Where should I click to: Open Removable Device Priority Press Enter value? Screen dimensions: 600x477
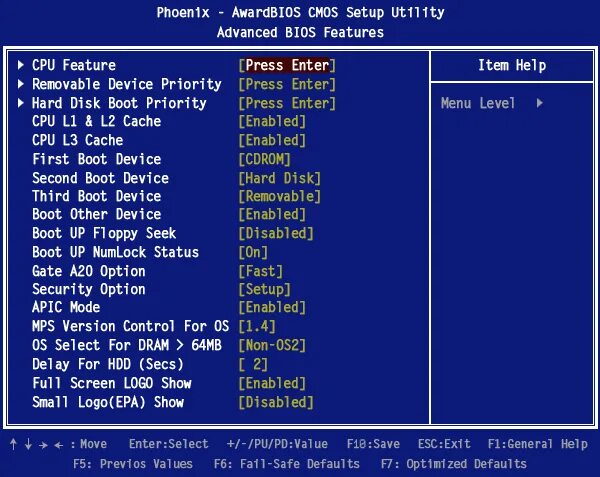click(287, 84)
